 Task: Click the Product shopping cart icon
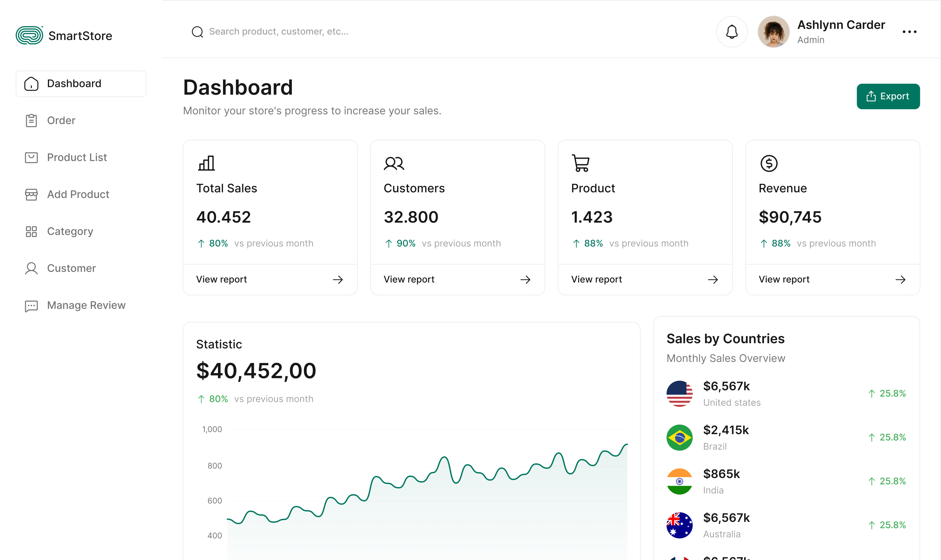click(580, 163)
